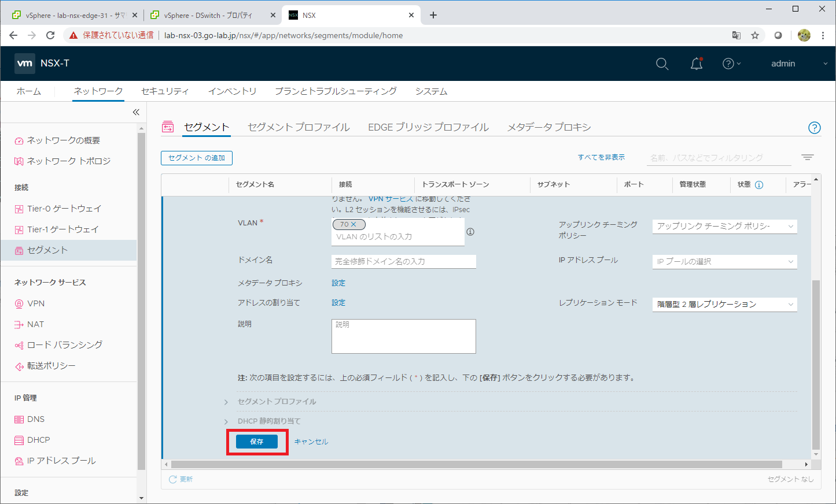Click the ドメイン名 input field
Image resolution: width=836 pixels, height=504 pixels.
tap(404, 262)
